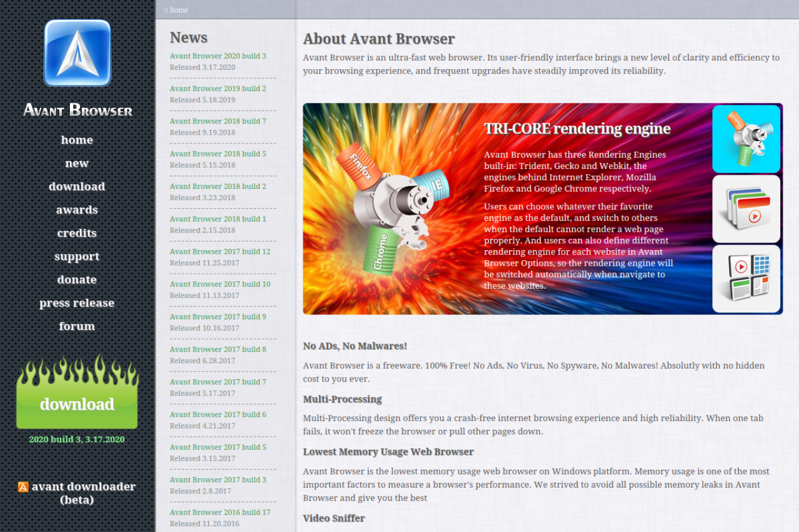Click the Avant Browser logo icon

pos(77,53)
